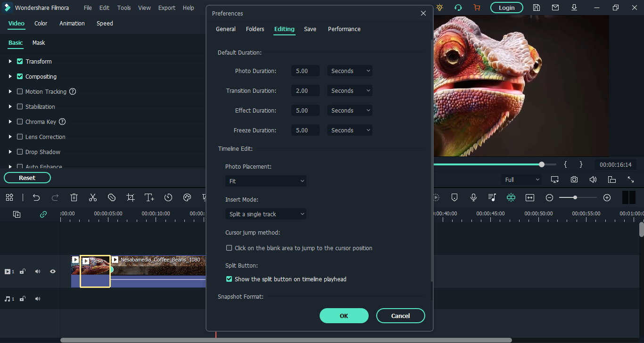Screen dimensions: 644x343
Task: Open the speed clock icon in toolbar
Action: pos(168,197)
